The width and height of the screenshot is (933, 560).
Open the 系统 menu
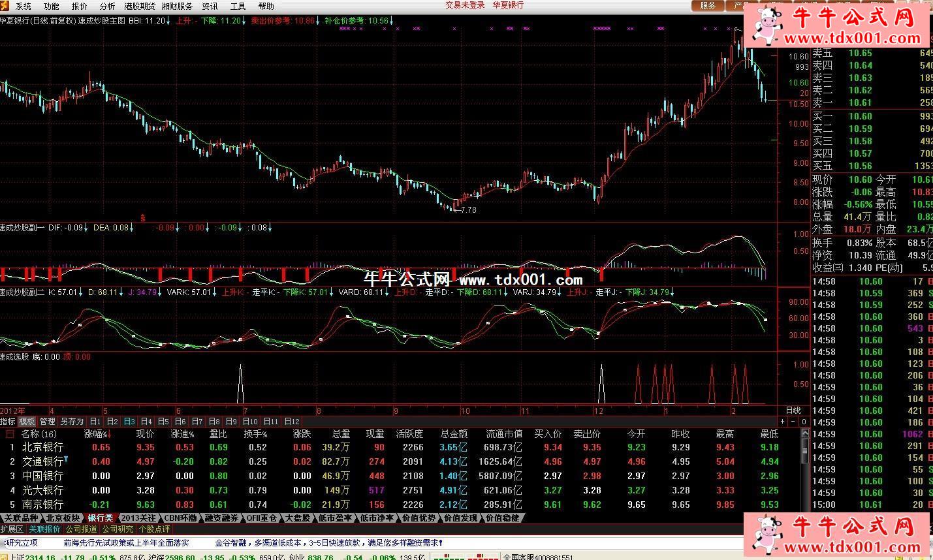(23, 6)
